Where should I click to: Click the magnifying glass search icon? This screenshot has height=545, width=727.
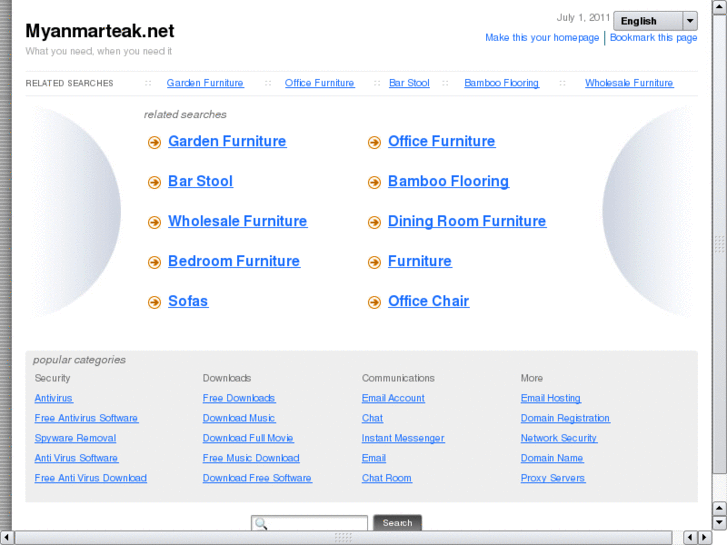point(260,523)
